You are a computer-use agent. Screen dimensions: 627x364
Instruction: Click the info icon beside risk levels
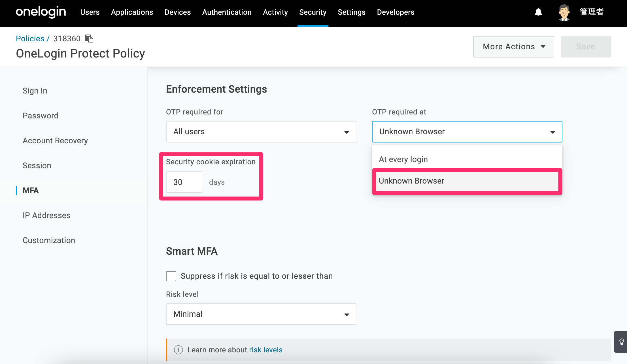[x=178, y=350]
